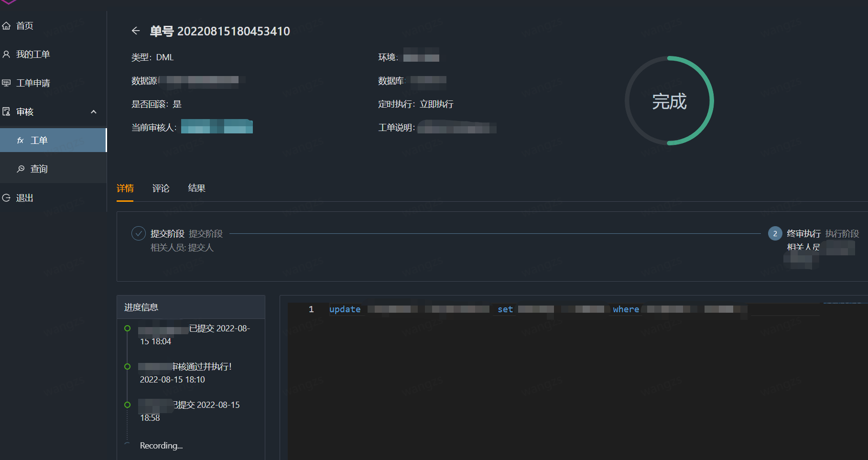This screenshot has width=868, height=460.
Task: Click the 工单说明 label
Action: click(x=397, y=128)
